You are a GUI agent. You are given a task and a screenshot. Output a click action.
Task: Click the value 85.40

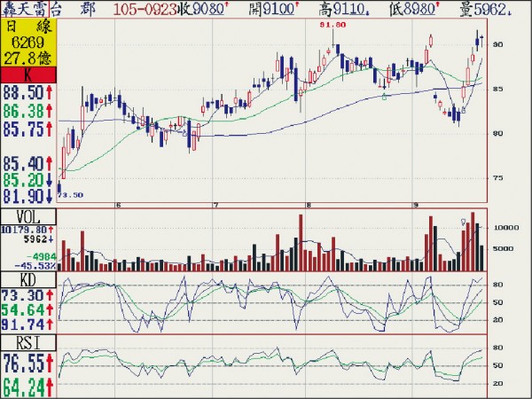point(27,164)
